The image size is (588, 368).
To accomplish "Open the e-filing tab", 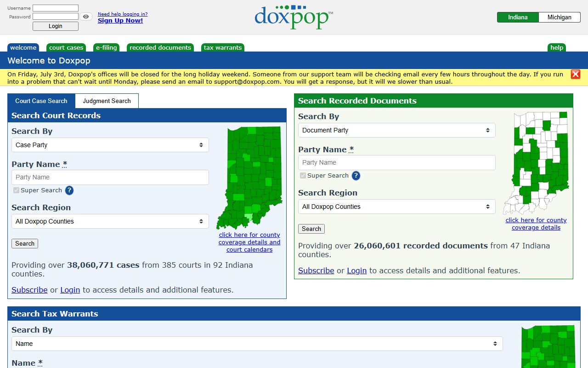I will pos(107,47).
